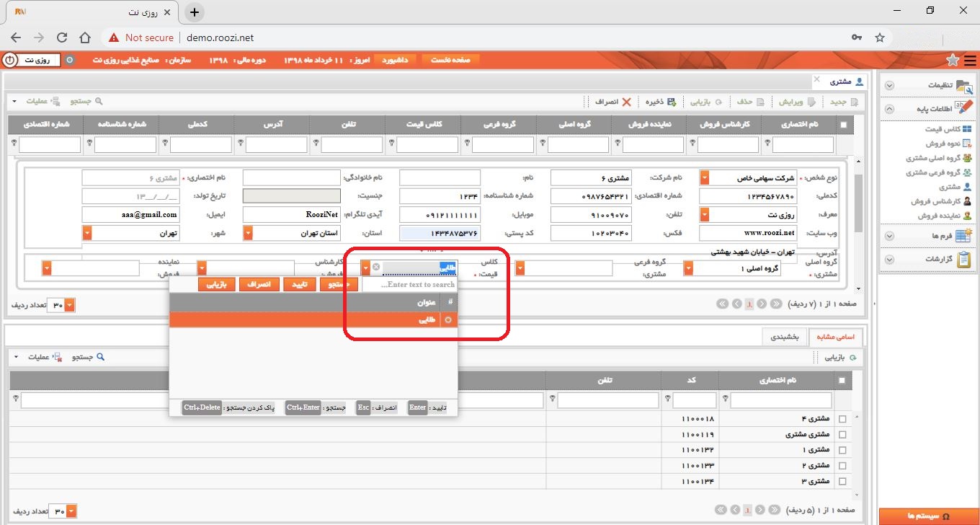Viewport: 980px width, 525px height.
Task: Reload the browser page
Action: [62, 37]
